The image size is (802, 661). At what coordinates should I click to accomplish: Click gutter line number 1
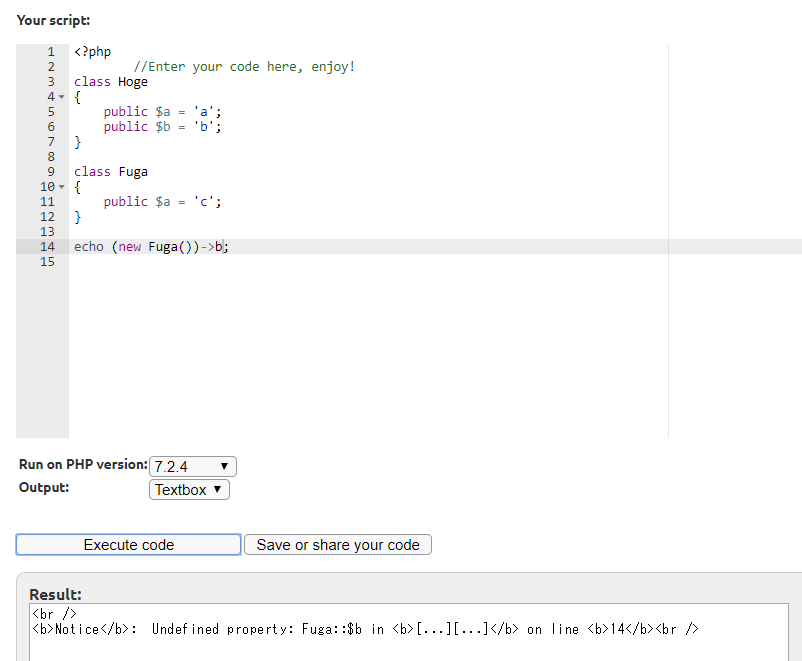point(51,52)
